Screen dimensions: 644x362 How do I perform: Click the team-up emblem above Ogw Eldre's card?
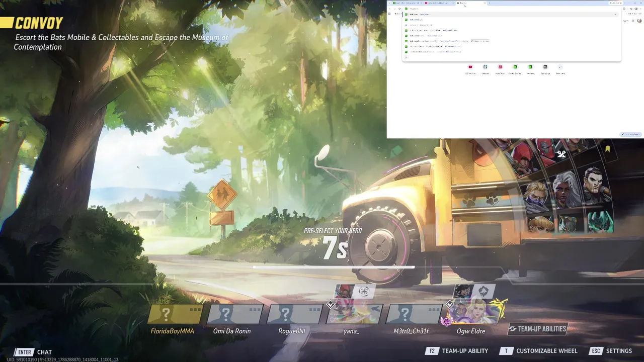(483, 292)
